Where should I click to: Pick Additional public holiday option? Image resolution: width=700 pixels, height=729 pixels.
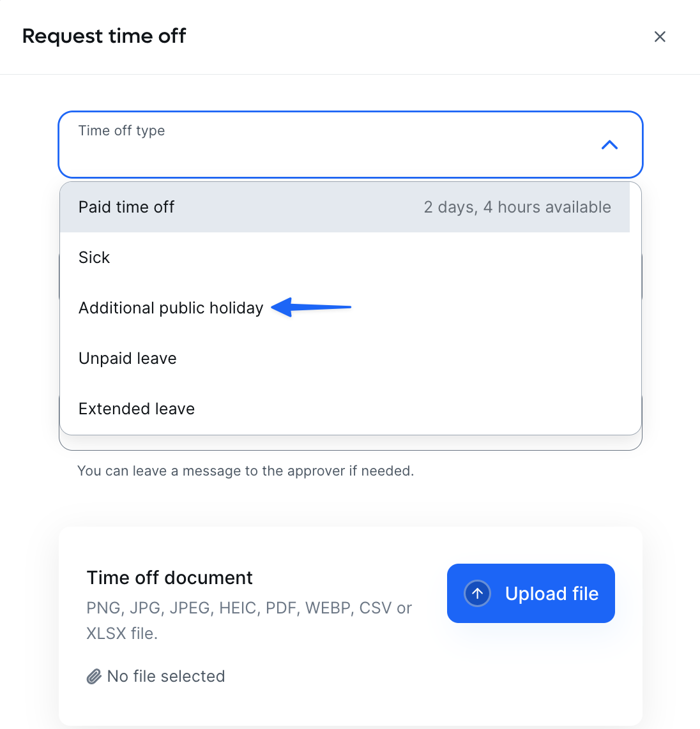[345, 308]
